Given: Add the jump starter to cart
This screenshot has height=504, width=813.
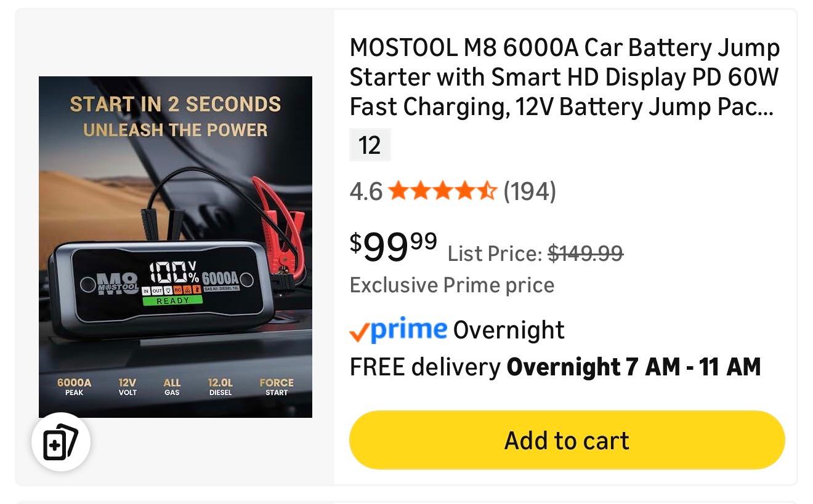Looking at the screenshot, I should (567, 441).
